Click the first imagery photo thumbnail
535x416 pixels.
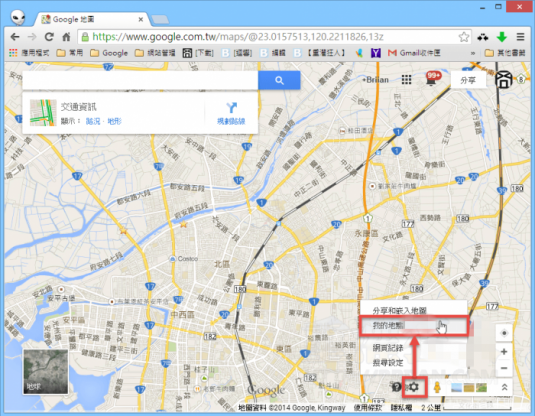[456, 388]
